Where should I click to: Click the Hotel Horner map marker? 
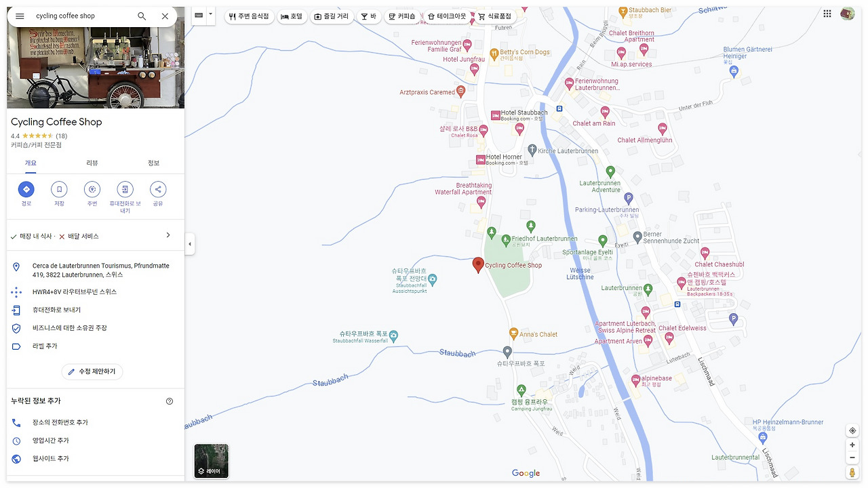tap(481, 159)
